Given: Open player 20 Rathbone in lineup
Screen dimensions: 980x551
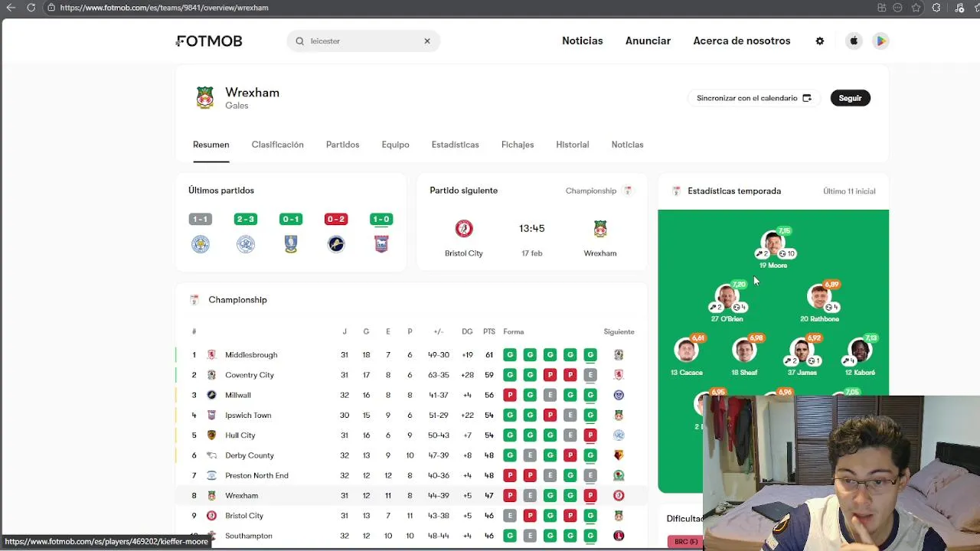Looking at the screenshot, I should click(x=819, y=303).
